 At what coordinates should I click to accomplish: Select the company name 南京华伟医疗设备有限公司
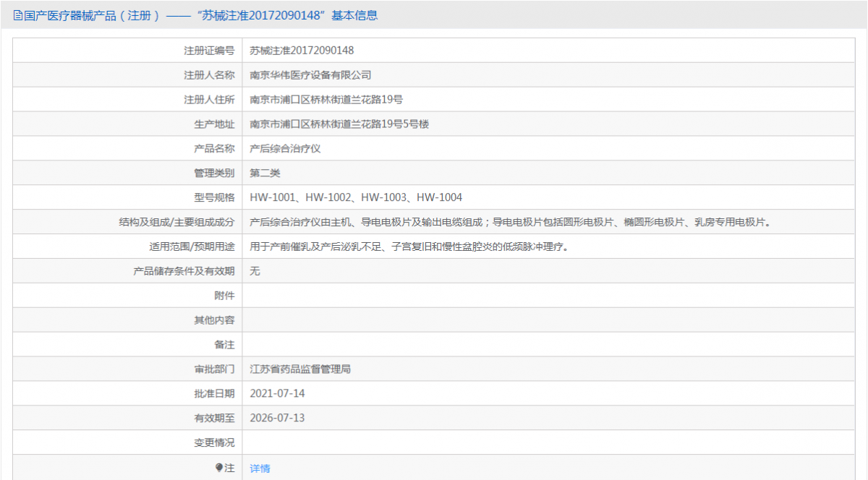310,75
